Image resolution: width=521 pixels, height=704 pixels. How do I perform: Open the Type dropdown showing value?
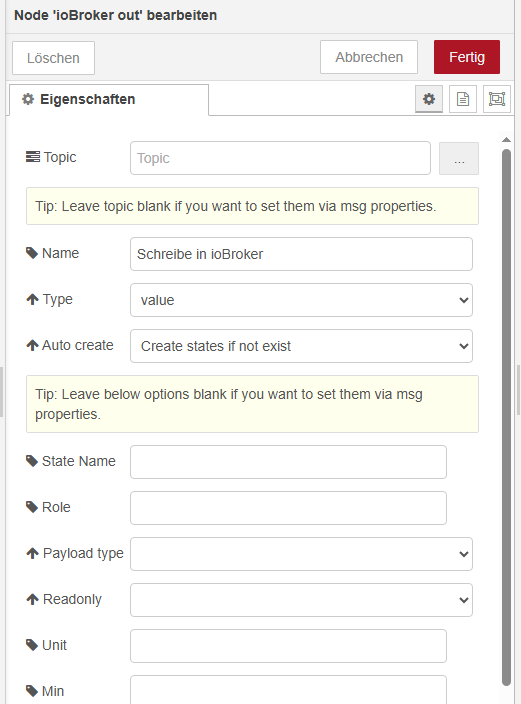pyautogui.click(x=301, y=300)
